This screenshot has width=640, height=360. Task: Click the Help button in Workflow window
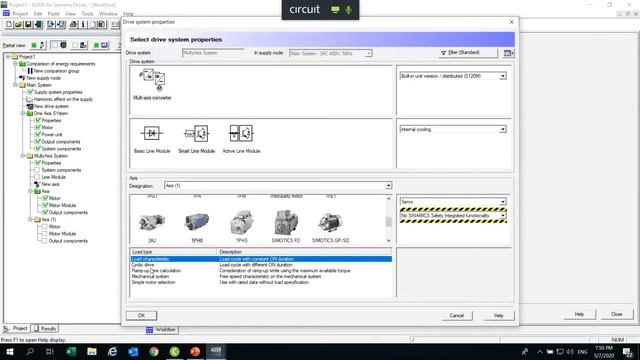click(x=579, y=314)
